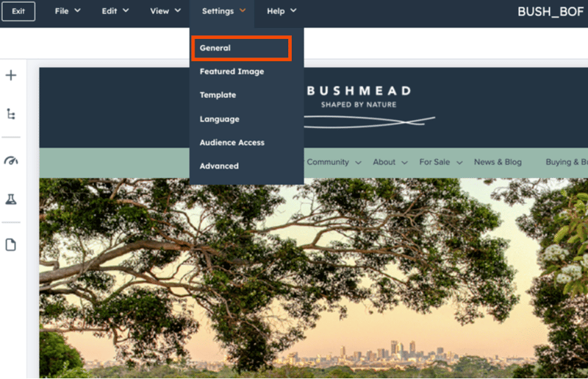Screen dimensions: 588x379
Task: Open Audience Access settings
Action: click(232, 142)
